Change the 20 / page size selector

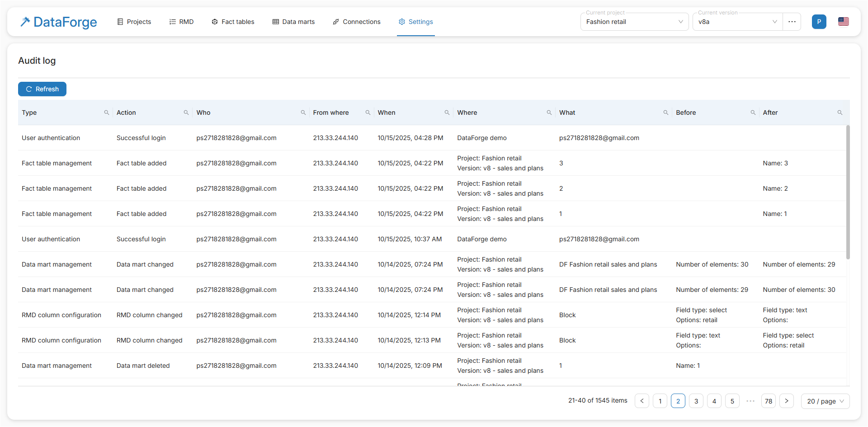point(825,401)
